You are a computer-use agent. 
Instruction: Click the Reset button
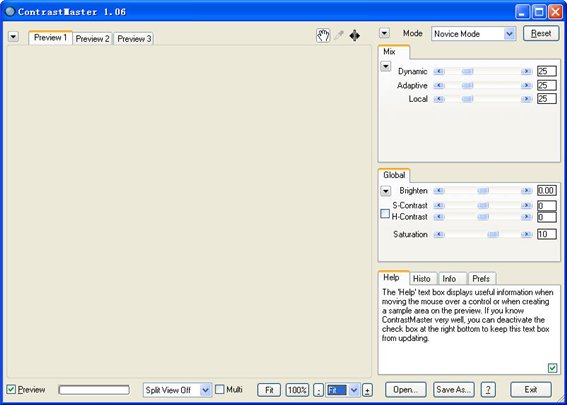pos(541,33)
